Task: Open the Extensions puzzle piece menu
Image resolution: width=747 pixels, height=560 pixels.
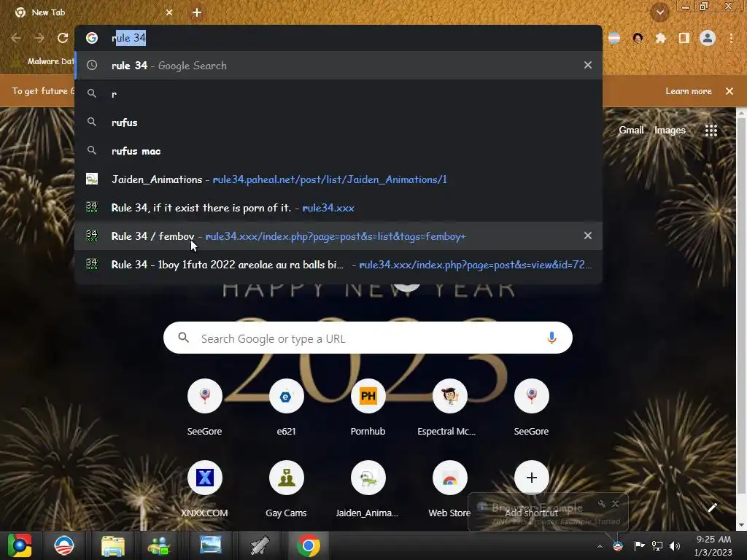Action: point(661,38)
